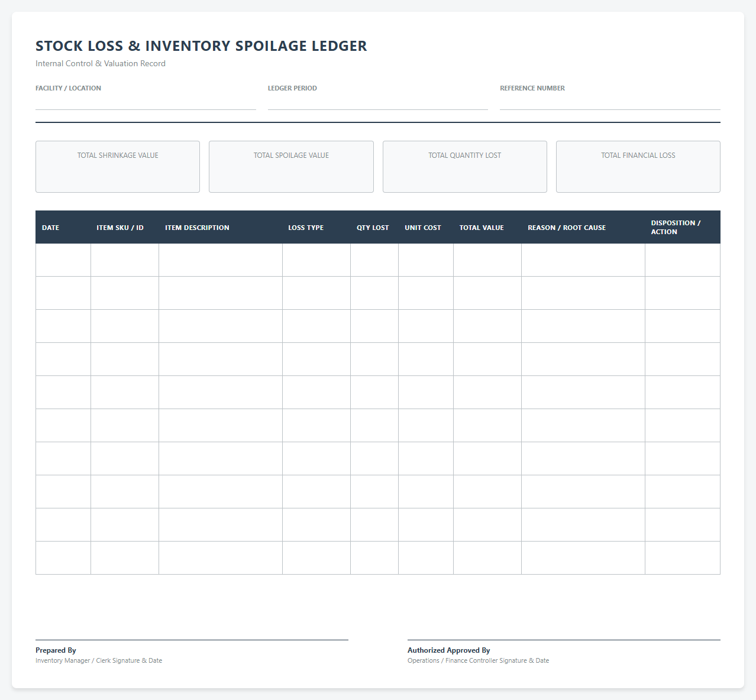The height and width of the screenshot is (700, 756).
Task: Click the Authorized Approved By signature label
Action: point(449,650)
